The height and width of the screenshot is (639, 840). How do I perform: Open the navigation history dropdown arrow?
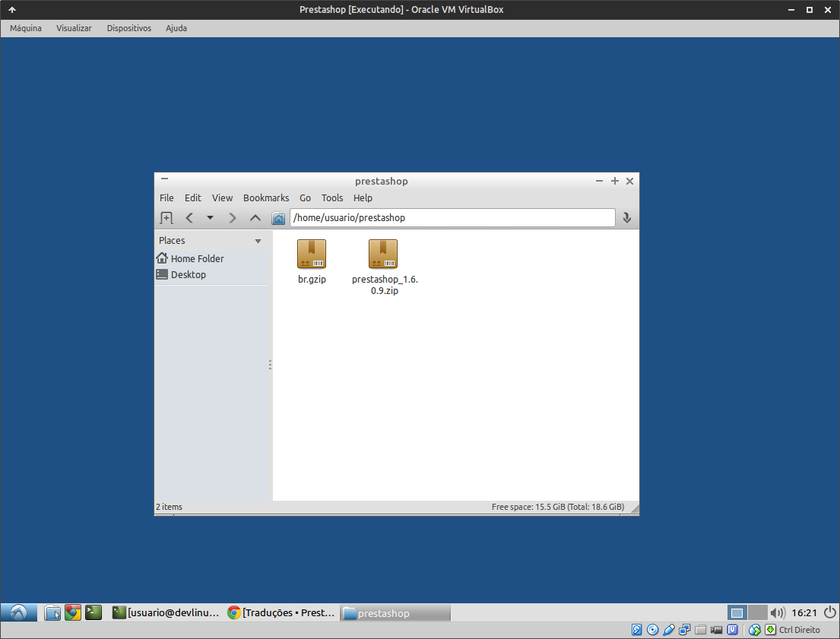[210, 218]
